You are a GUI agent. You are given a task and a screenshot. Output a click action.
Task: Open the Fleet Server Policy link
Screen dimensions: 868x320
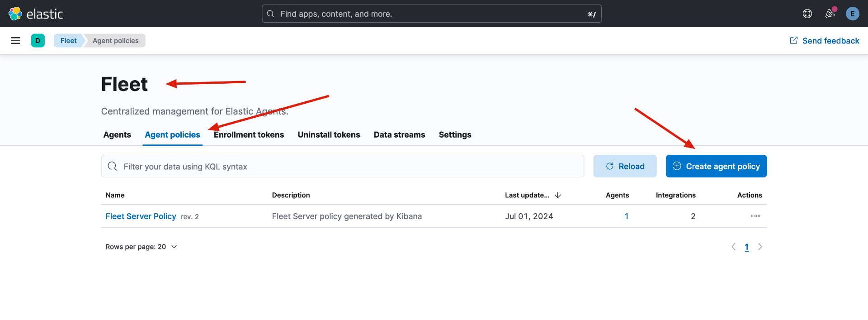141,216
